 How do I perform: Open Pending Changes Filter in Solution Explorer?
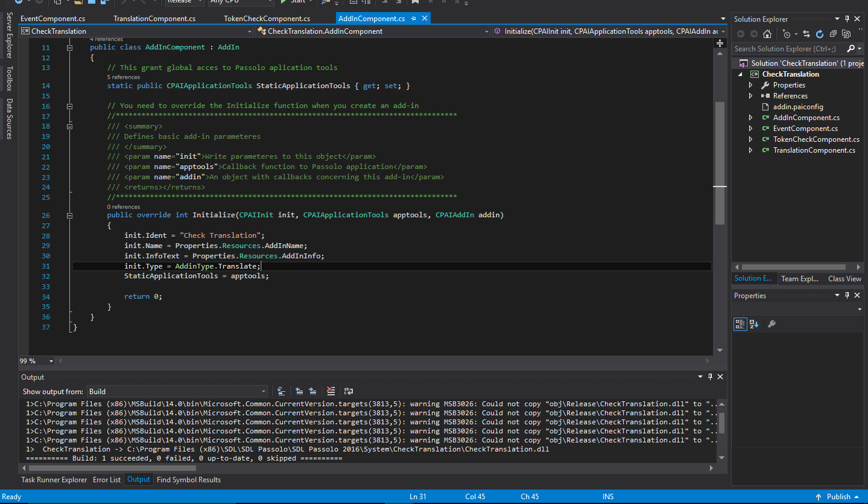point(786,34)
